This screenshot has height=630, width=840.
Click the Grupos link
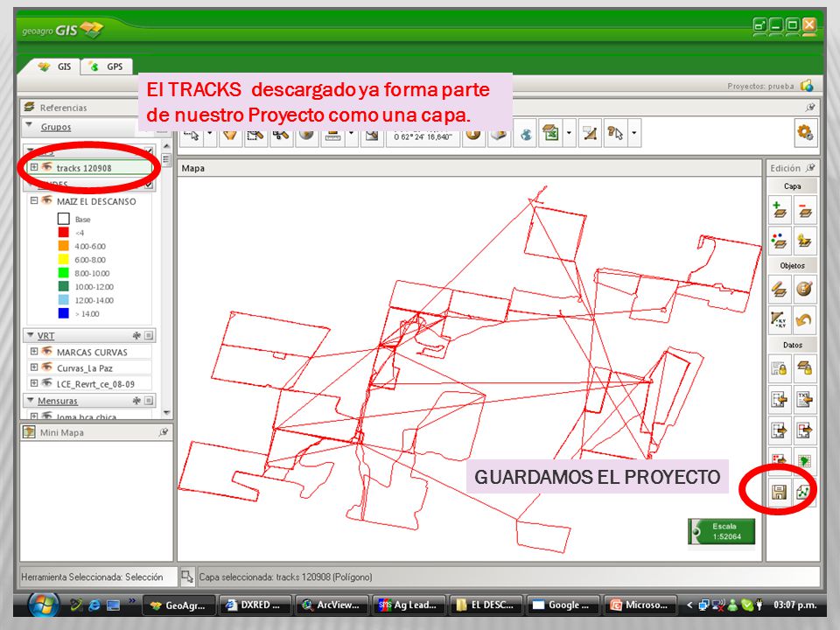point(56,127)
